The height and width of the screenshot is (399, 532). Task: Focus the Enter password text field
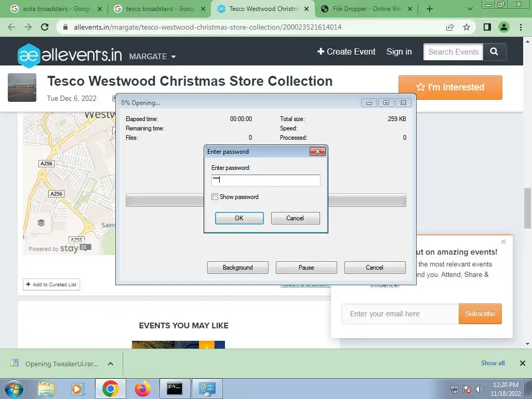[265, 180]
